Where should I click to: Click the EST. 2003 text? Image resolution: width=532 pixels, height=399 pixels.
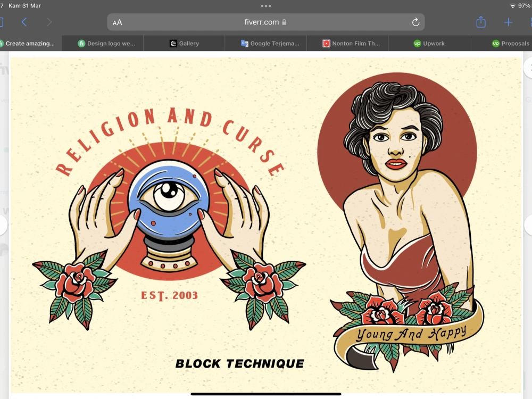click(x=169, y=295)
